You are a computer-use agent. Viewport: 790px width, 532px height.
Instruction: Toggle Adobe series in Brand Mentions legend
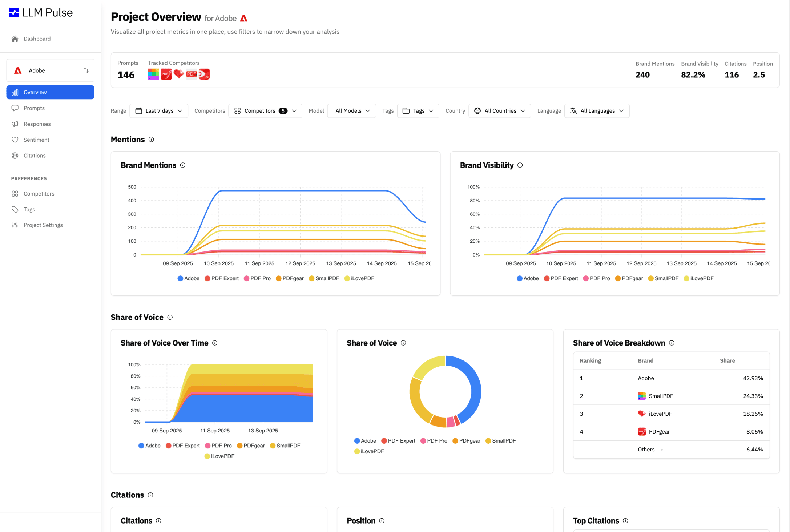pyautogui.click(x=188, y=278)
